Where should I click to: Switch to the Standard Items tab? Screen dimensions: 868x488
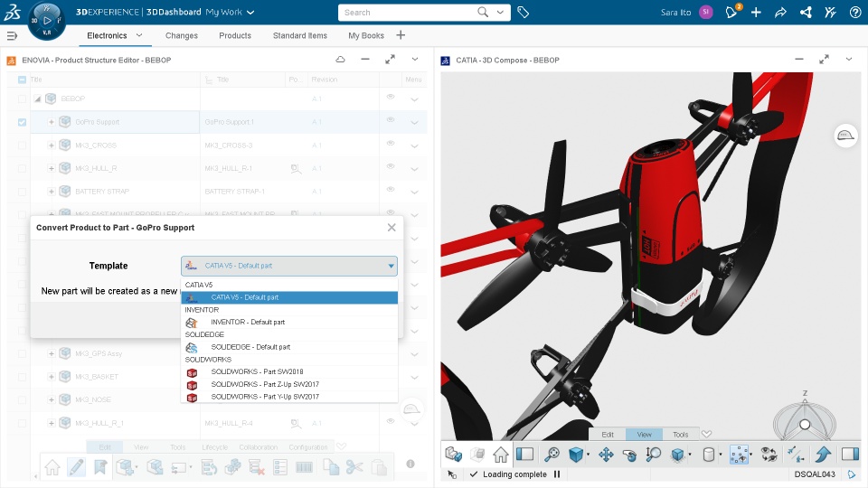coord(299,35)
